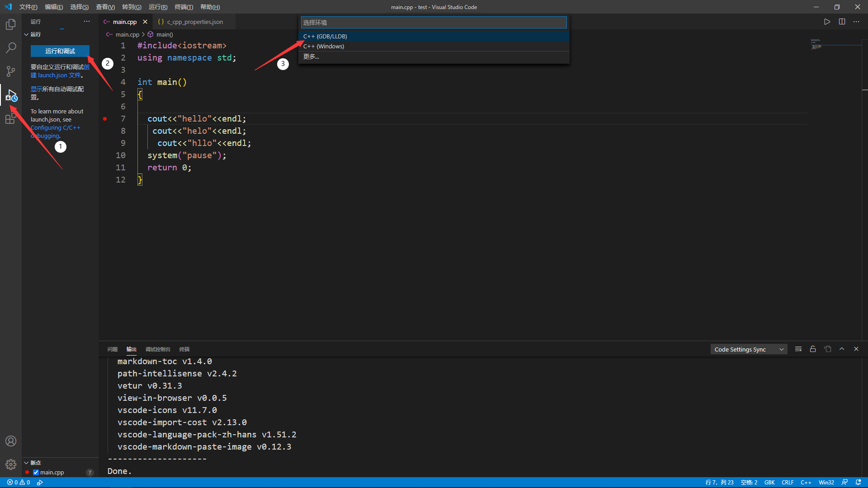Toggle breakpoint dot on line 7
The image size is (868, 488).
(x=105, y=119)
